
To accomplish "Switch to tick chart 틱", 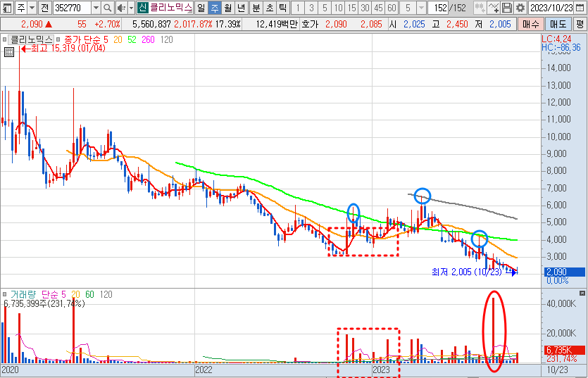I will point(283,8).
